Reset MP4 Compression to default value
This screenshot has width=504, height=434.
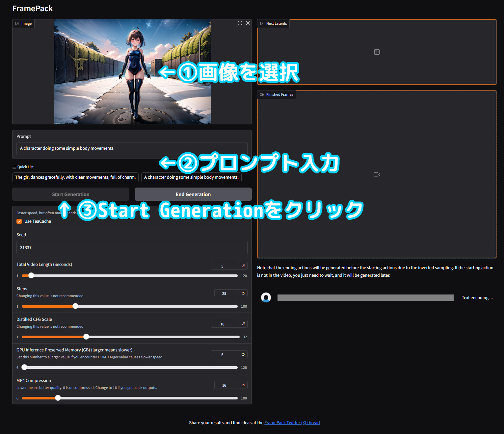point(243,385)
